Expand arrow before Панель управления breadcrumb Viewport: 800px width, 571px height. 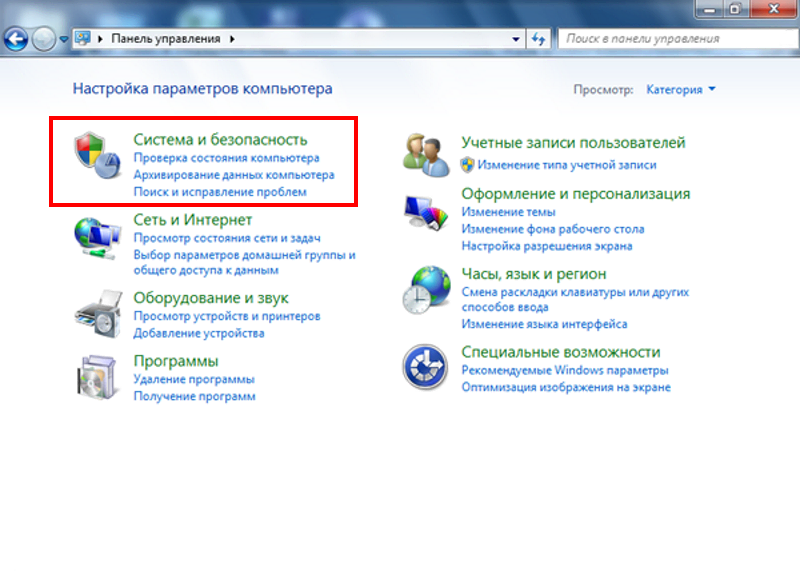click(x=101, y=39)
